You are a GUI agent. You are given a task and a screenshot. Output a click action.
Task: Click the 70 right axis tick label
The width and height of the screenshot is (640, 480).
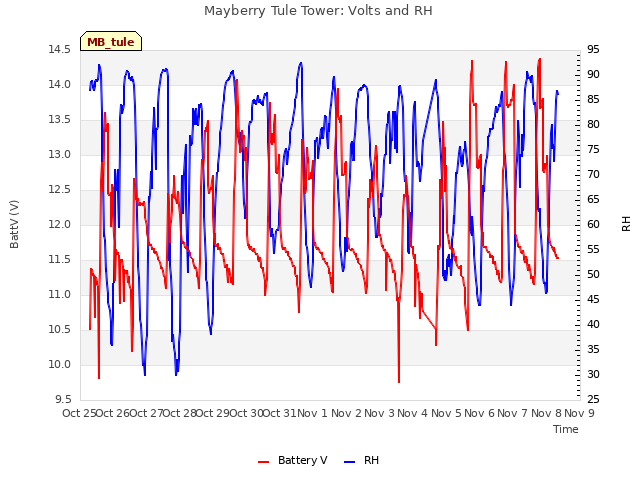[x=593, y=175]
